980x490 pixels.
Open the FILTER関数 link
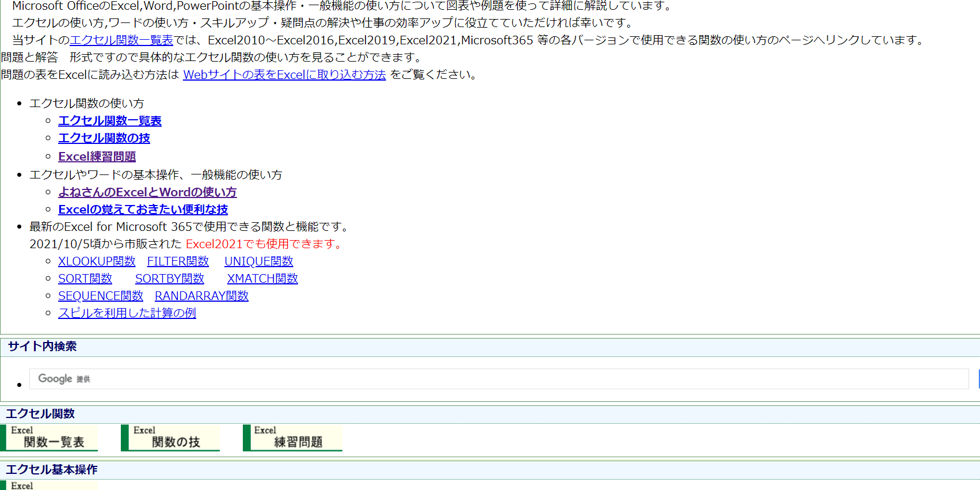click(x=178, y=261)
